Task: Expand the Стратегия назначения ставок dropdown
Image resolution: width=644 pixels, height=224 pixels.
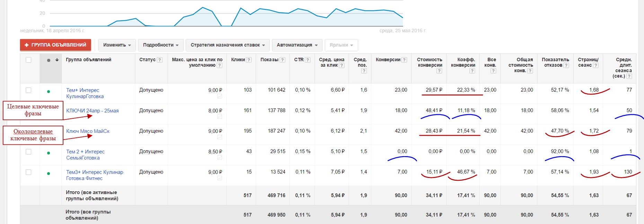Action: pyautogui.click(x=227, y=45)
